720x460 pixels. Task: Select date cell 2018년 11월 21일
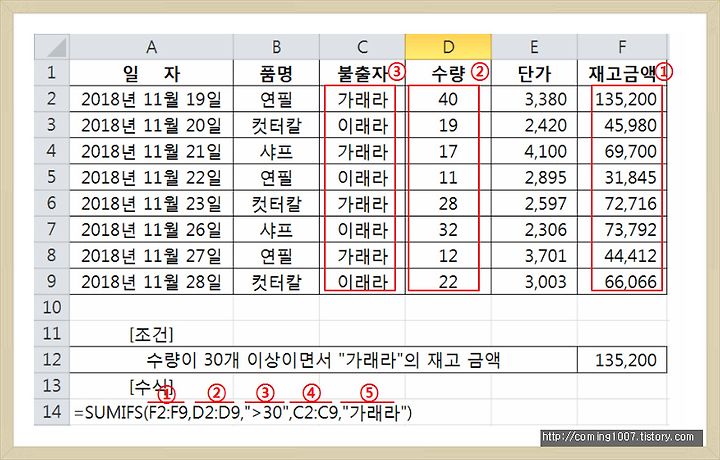pyautogui.click(x=152, y=151)
